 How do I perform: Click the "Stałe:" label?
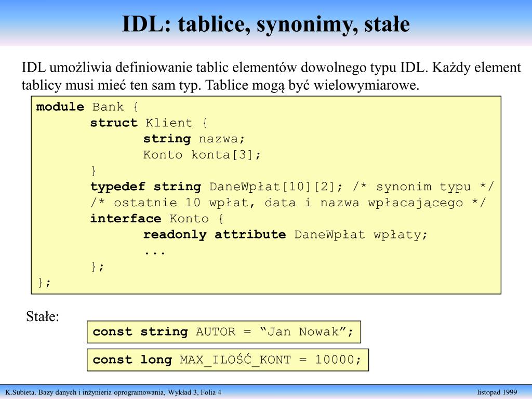coord(43,316)
